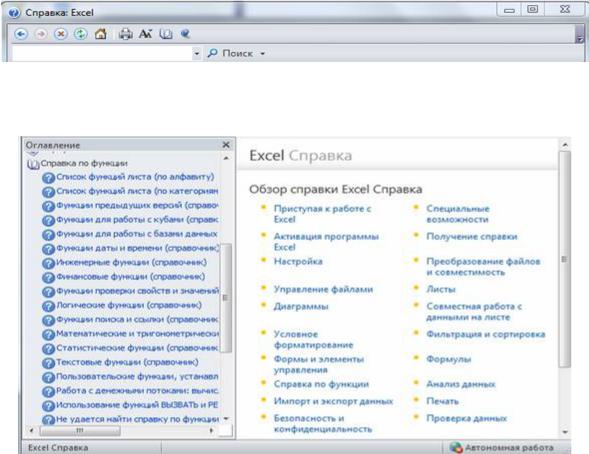589x454 pixels.
Task: Click the contents pane horizontal scrollbar thumb
Action: pos(80,431)
